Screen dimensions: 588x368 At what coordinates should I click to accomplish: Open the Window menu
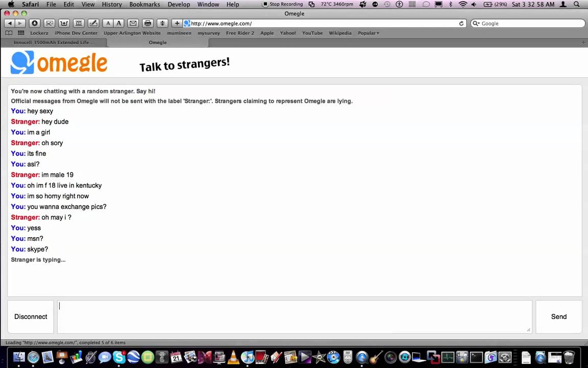click(x=208, y=4)
